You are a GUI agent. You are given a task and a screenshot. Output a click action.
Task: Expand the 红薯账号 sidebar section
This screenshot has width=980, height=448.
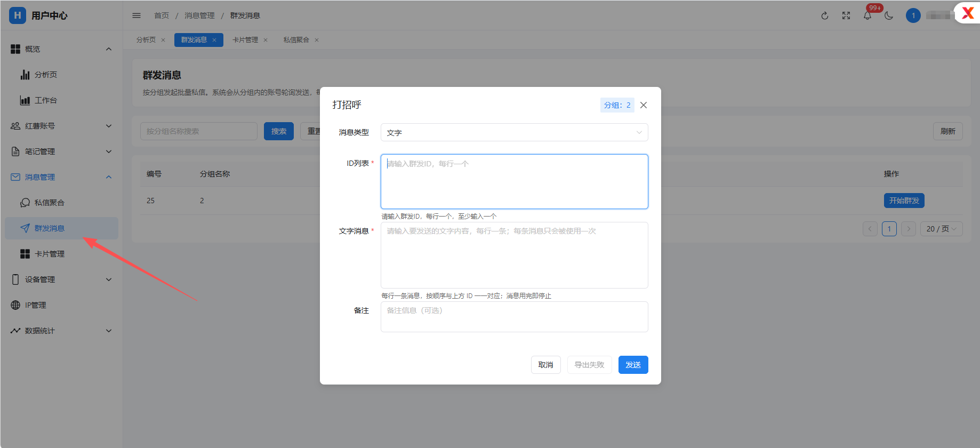coord(61,126)
